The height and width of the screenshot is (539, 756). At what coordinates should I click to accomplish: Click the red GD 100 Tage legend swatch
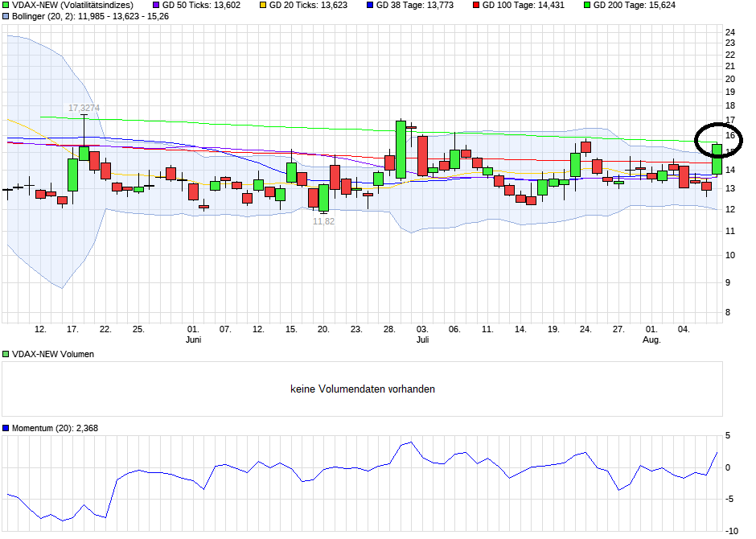click(475, 5)
